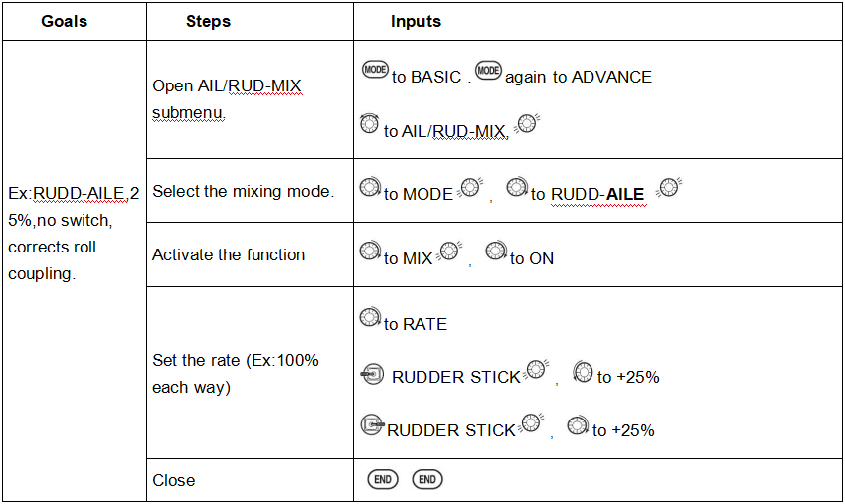Screen dimensions: 845x504
Task: Click the MODE icon before 'again to ADVANCE'
Action: point(488,70)
